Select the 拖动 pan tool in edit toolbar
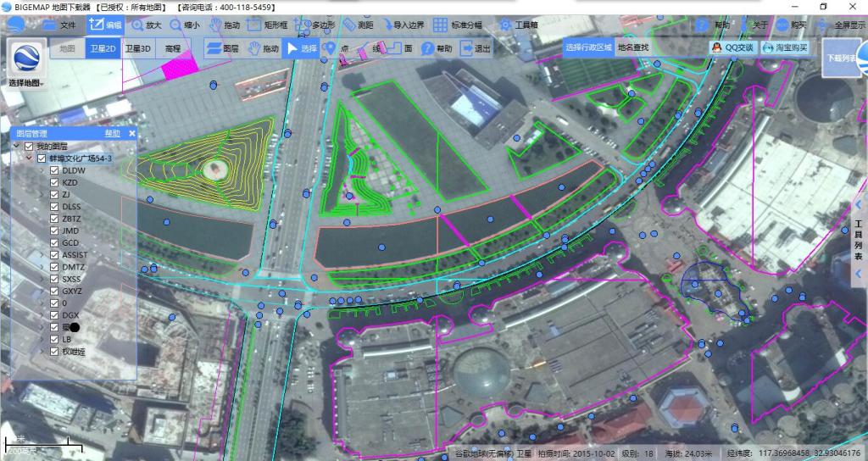The width and height of the screenshot is (868, 461). 263,48
